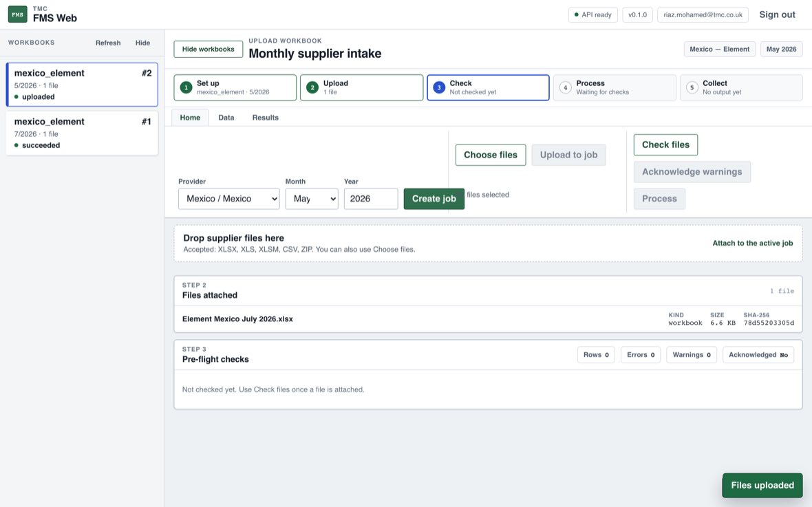Open the Results tab
The width and height of the screenshot is (812, 507).
point(265,118)
